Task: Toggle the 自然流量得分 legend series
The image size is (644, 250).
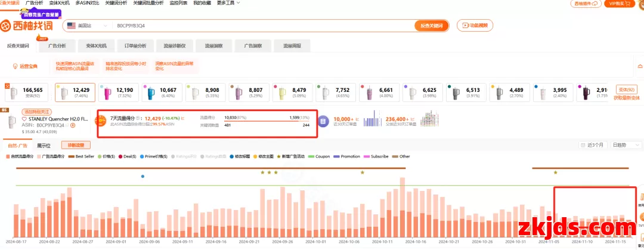Action: [x=20, y=156]
